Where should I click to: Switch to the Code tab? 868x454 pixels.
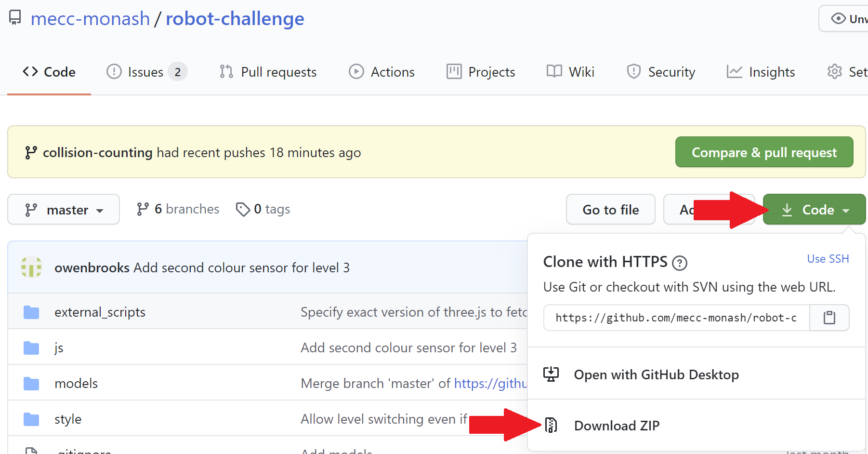point(49,72)
